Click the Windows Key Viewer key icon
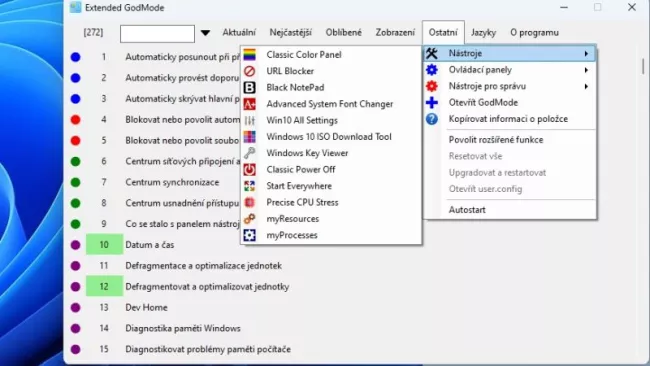 [250, 153]
